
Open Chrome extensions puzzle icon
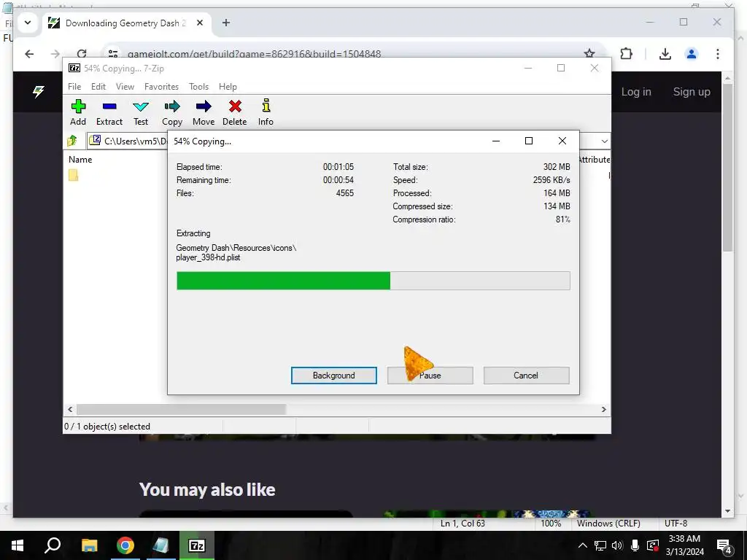coord(627,54)
